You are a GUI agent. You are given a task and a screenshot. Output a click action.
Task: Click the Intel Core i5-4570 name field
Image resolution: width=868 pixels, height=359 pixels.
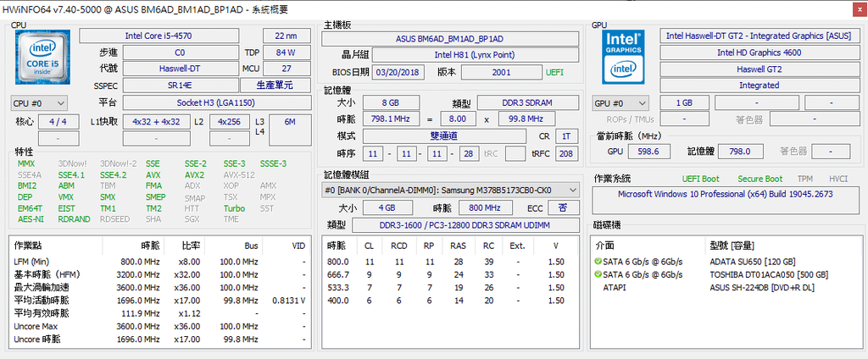click(159, 36)
